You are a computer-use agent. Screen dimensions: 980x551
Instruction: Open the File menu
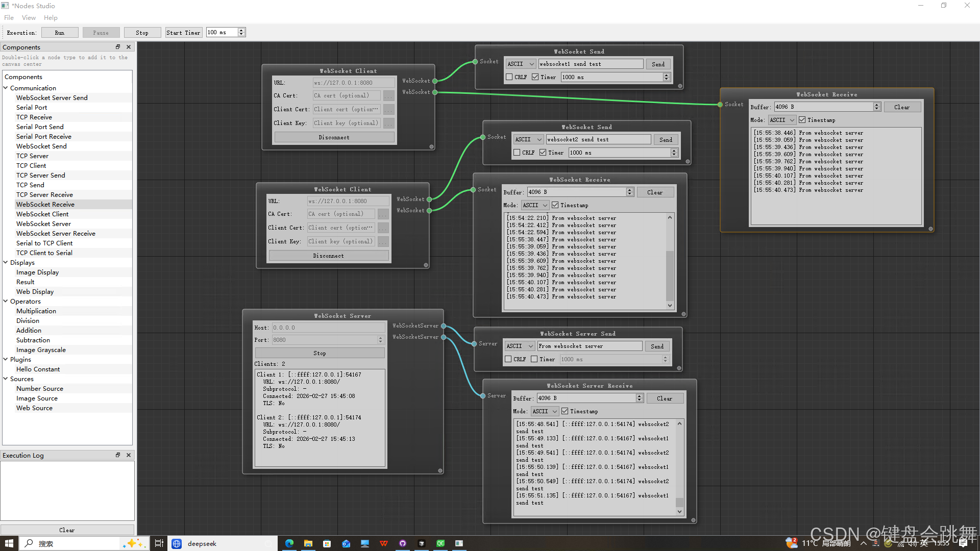[x=9, y=17]
